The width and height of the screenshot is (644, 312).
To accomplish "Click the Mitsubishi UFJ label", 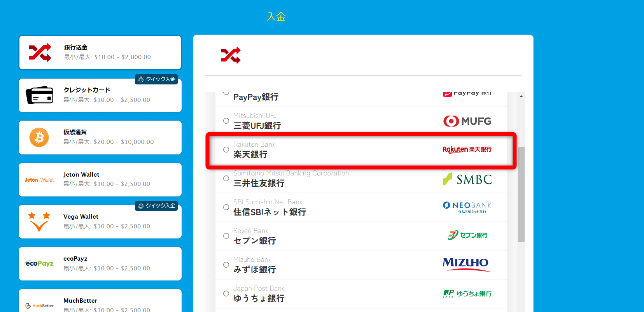I will pos(255,116).
